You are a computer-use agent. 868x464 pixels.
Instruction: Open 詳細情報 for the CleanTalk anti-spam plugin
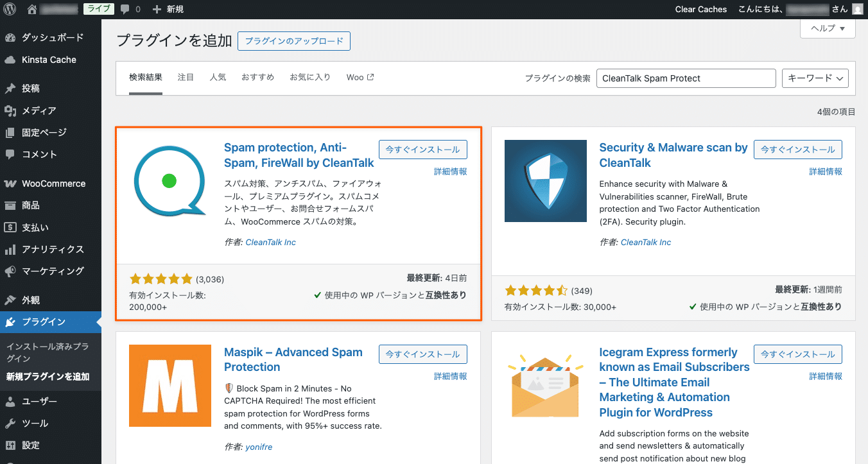click(x=450, y=171)
